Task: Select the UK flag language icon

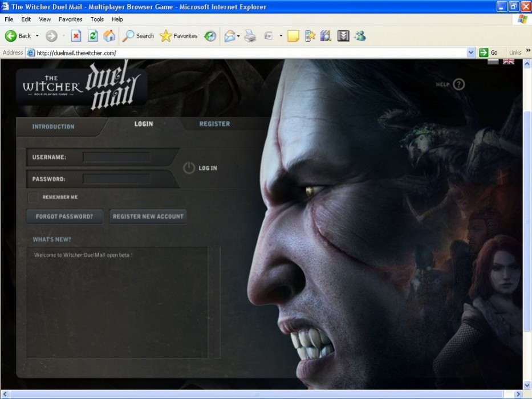Action: (x=508, y=62)
